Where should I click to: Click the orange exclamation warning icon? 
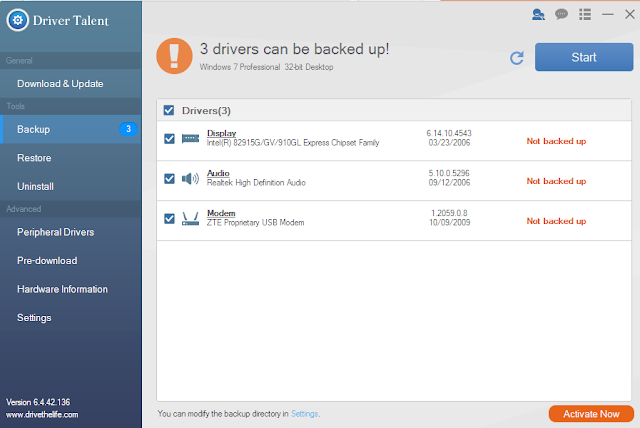pyautogui.click(x=174, y=56)
